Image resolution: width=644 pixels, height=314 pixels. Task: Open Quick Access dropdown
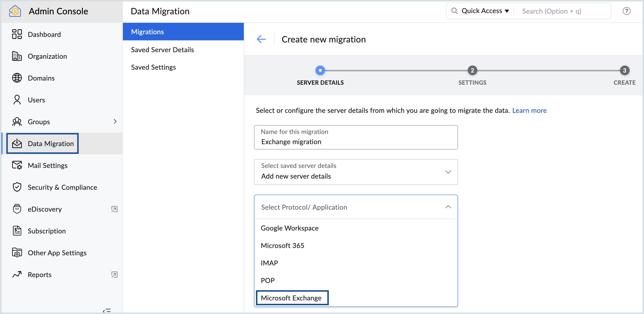tap(485, 11)
